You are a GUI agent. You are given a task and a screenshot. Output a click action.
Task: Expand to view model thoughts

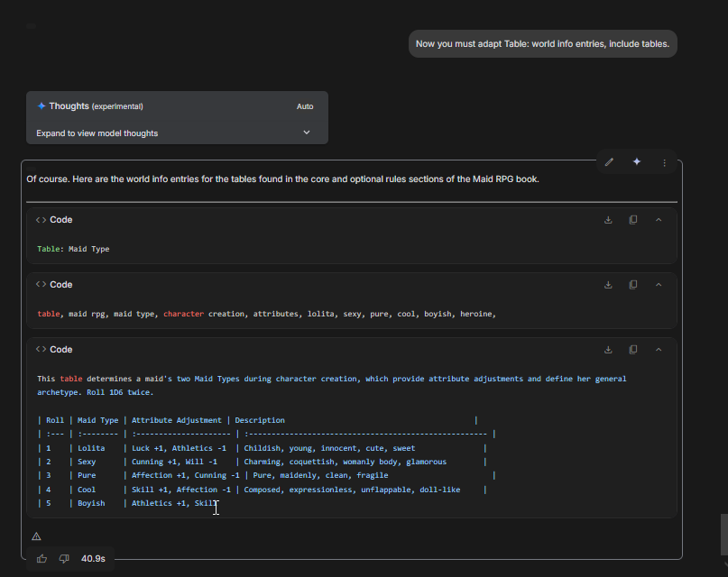tap(177, 133)
